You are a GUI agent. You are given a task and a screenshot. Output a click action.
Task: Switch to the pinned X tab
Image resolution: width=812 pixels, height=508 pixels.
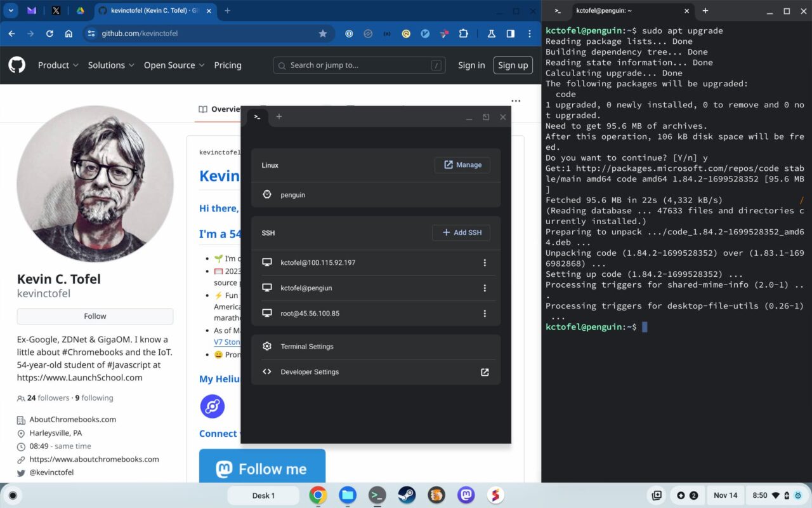pos(56,11)
